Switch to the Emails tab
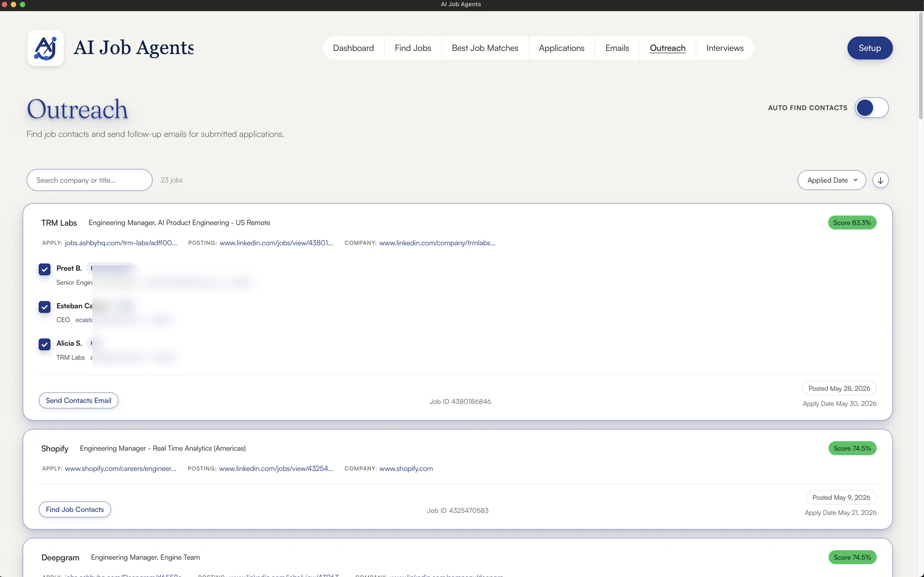The image size is (924, 577). click(617, 48)
